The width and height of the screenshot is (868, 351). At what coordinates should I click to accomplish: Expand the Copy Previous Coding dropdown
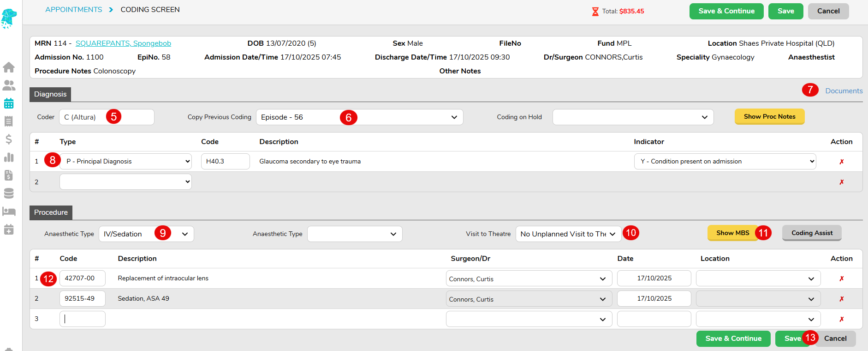click(359, 117)
